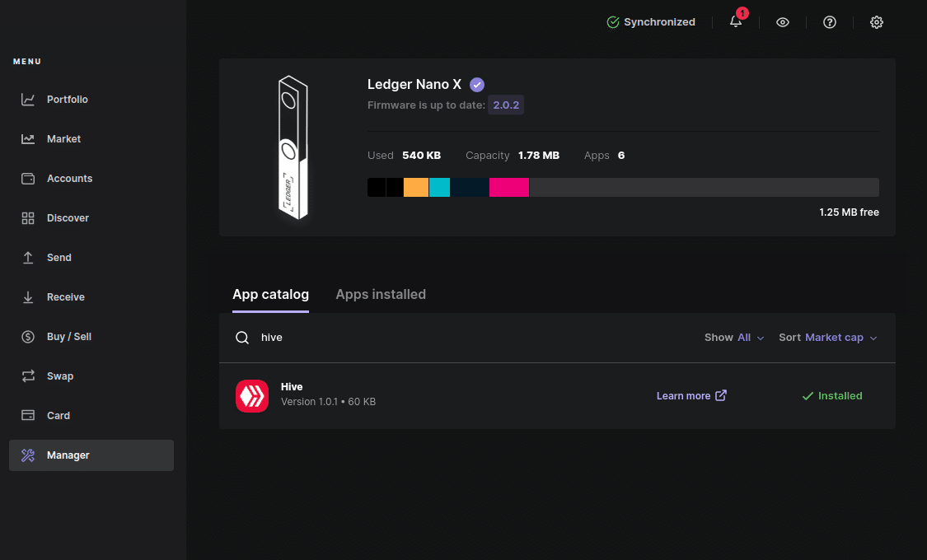
Task: Click the external link icon beside Learn more
Action: tap(721, 395)
